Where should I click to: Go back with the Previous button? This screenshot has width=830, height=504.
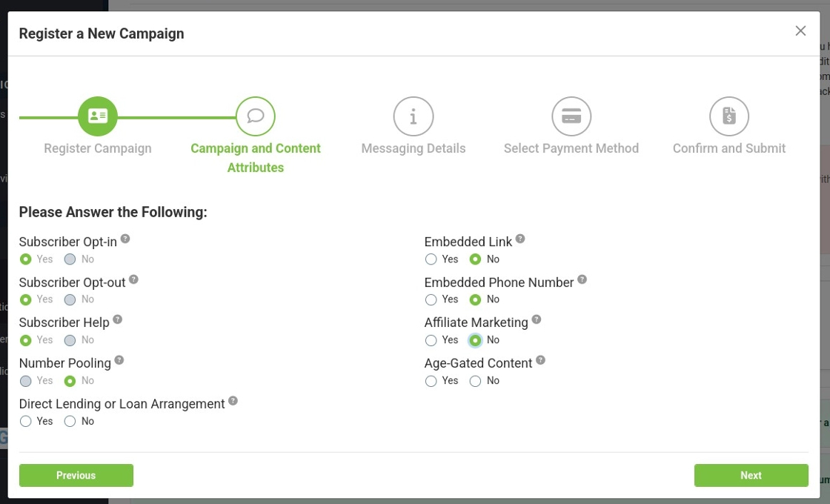[x=76, y=476]
